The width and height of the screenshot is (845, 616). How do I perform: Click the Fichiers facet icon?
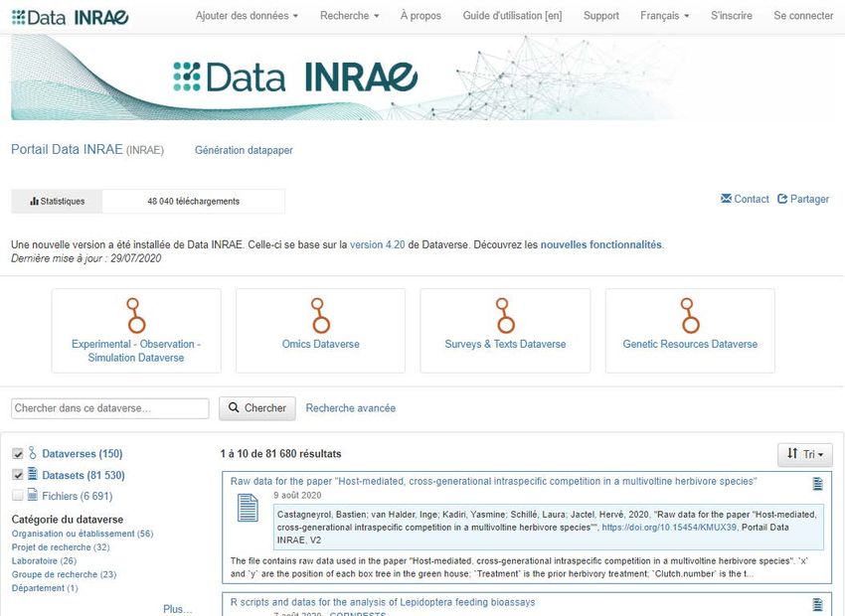click(33, 495)
